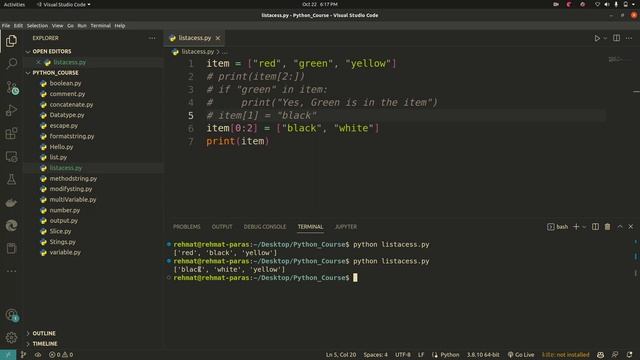Open notifications bell in status bar
640x360 pixels.
(629, 355)
